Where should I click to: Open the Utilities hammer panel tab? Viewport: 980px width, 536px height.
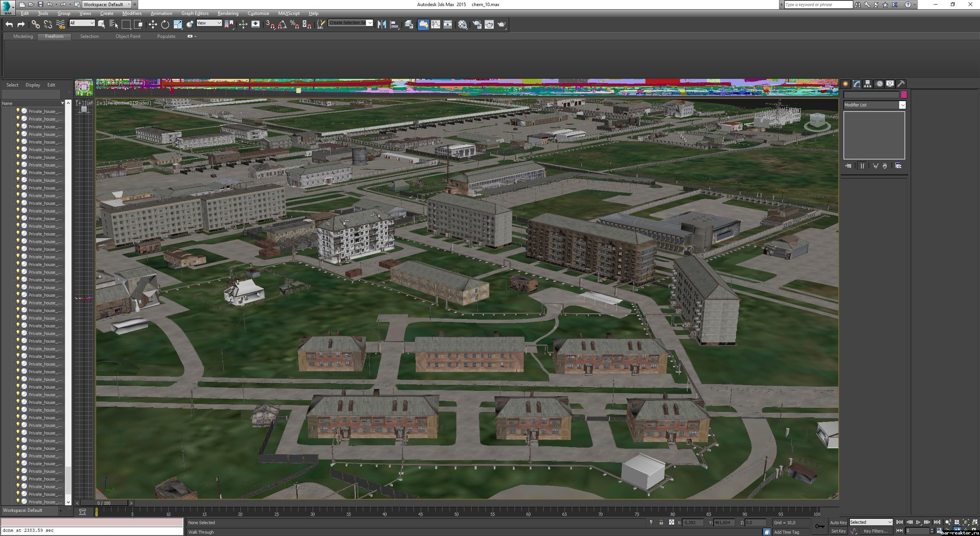901,84
